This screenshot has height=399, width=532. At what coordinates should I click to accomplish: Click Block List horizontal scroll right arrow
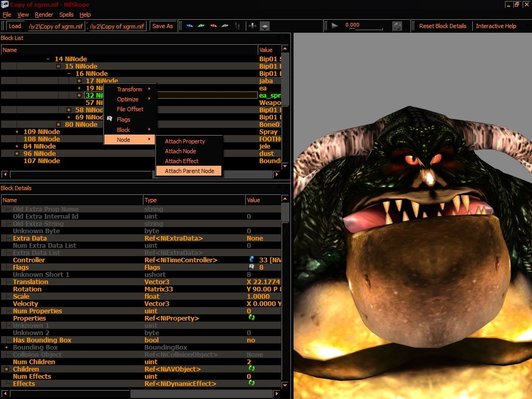click(277, 174)
